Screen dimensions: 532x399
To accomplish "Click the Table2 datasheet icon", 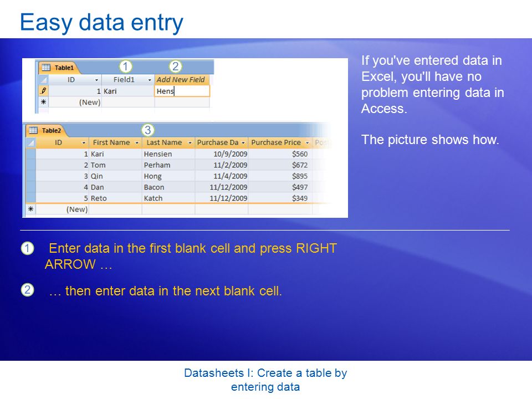I will click(33, 130).
